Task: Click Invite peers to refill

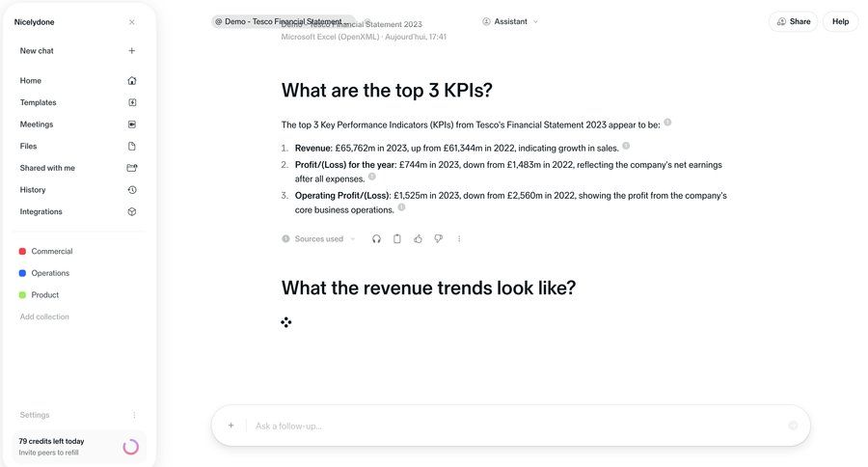Action: [x=49, y=453]
